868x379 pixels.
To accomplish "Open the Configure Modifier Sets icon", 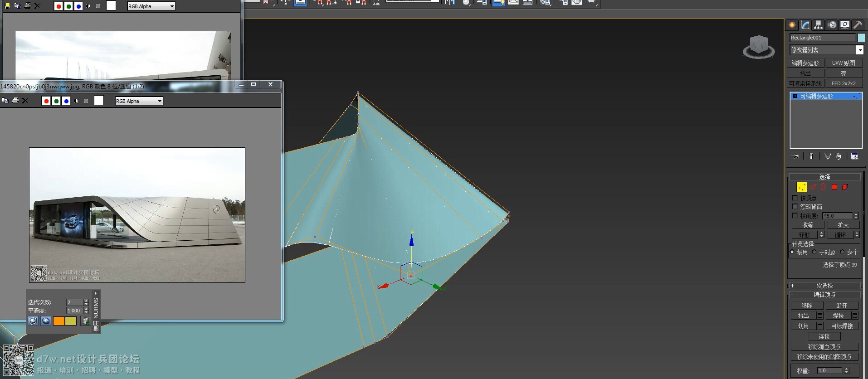I will tap(855, 156).
